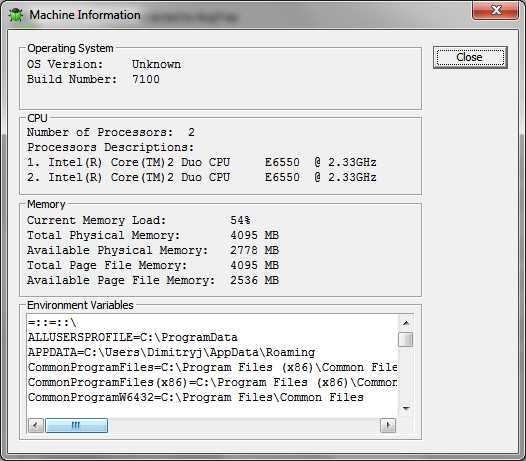Click Total Physical Memory value 4095 MB
This screenshot has height=461, width=526.
click(255, 235)
